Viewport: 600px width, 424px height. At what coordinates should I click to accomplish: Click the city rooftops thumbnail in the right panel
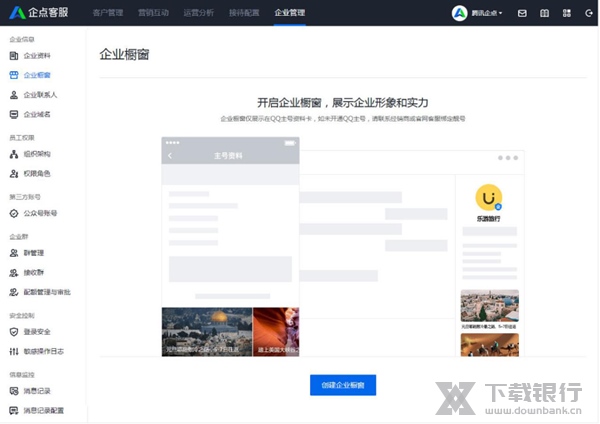[490, 306]
